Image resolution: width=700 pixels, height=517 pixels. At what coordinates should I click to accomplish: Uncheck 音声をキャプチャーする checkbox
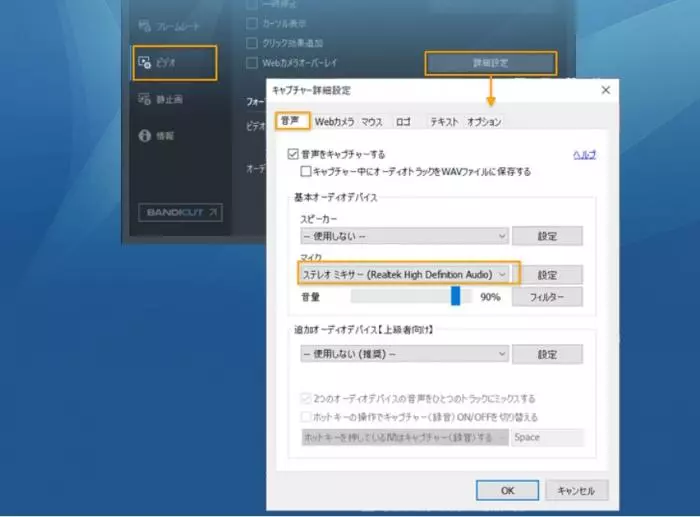click(293, 154)
